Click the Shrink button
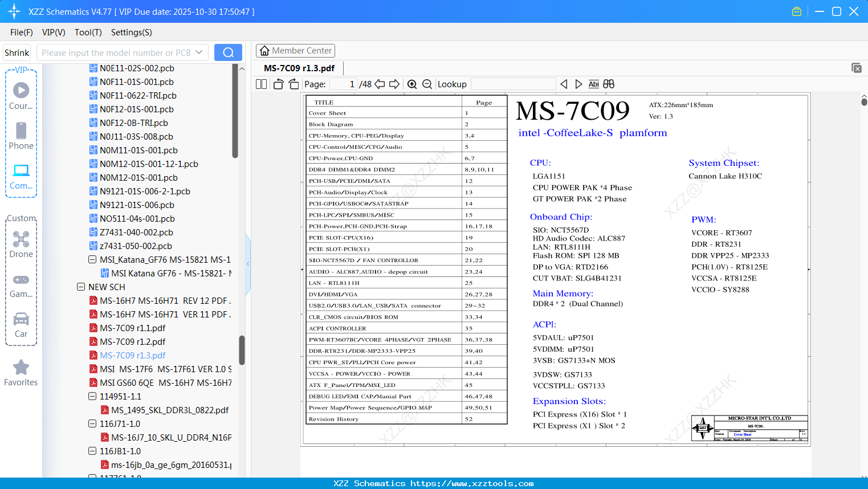Viewport: 868px width, 489px height. 17,52
